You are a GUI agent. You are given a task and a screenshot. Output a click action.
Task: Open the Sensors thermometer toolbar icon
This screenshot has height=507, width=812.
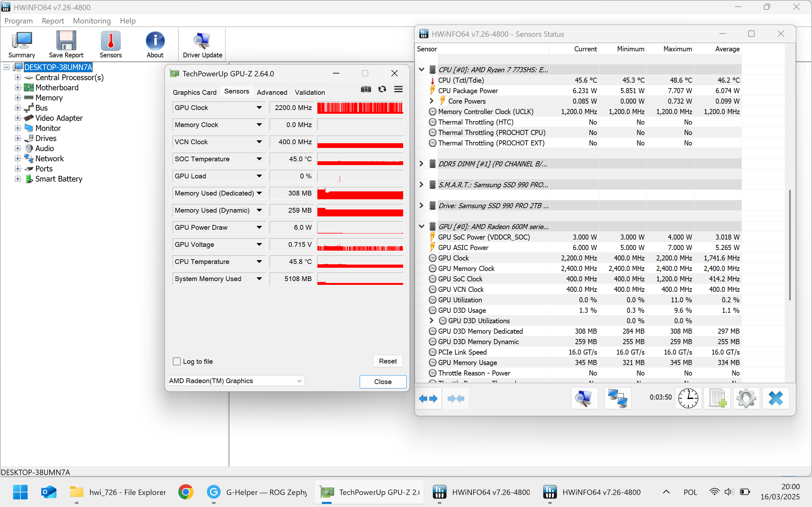tap(110, 41)
